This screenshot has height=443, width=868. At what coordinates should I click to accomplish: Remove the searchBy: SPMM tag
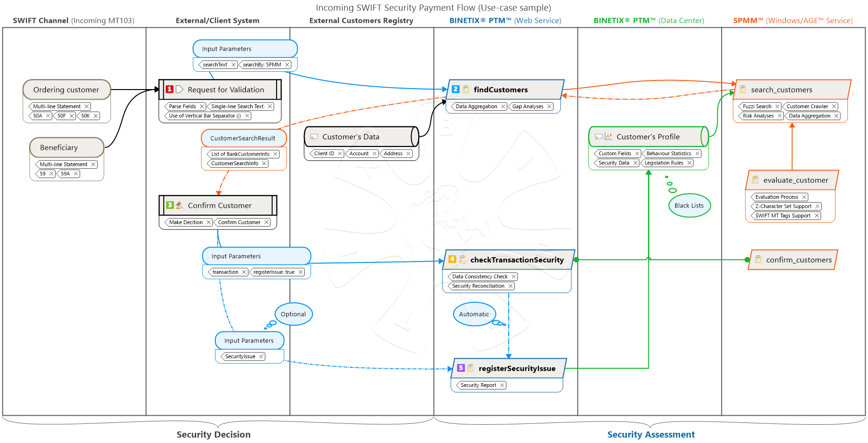287,65
